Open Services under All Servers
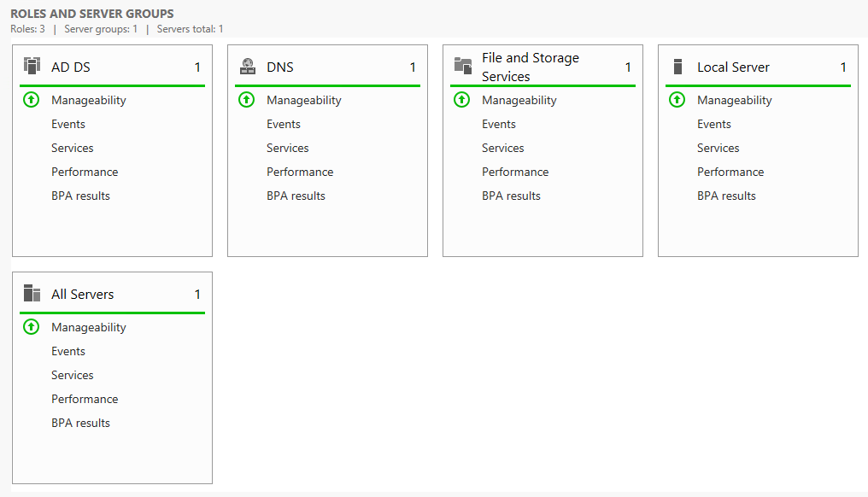Image resolution: width=868 pixels, height=497 pixels. (x=73, y=375)
